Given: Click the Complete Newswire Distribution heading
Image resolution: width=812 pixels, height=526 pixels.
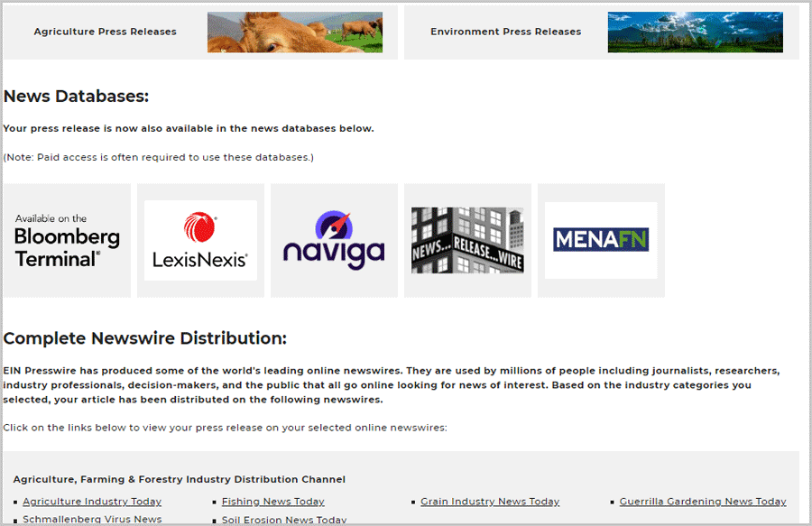Looking at the screenshot, I should [144, 338].
